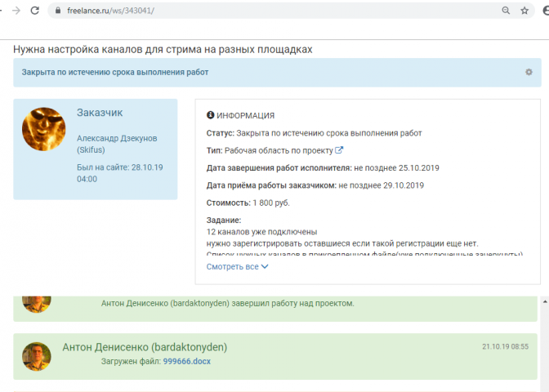
Task: Click the closed status banner text
Action: [115, 72]
